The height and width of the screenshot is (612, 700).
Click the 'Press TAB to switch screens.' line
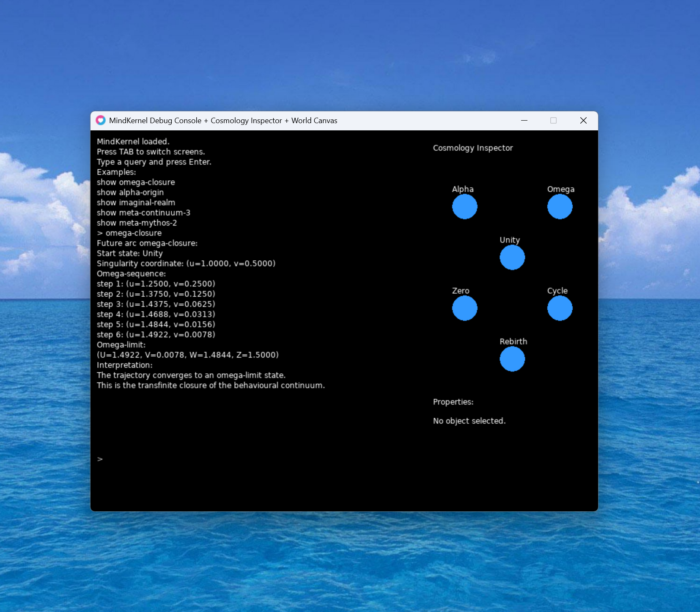pyautogui.click(x=151, y=152)
